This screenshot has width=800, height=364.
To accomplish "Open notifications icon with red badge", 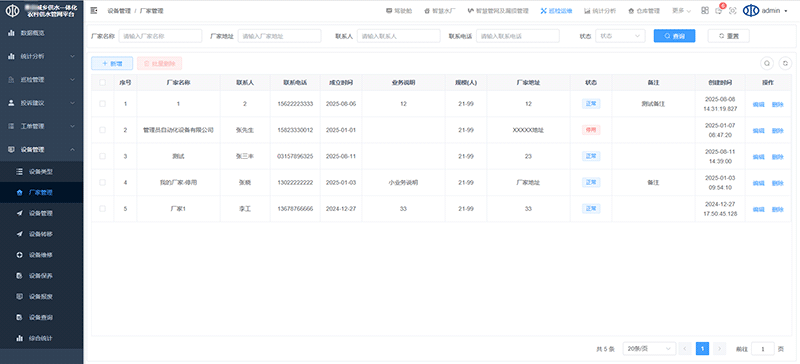I will pyautogui.click(x=719, y=10).
